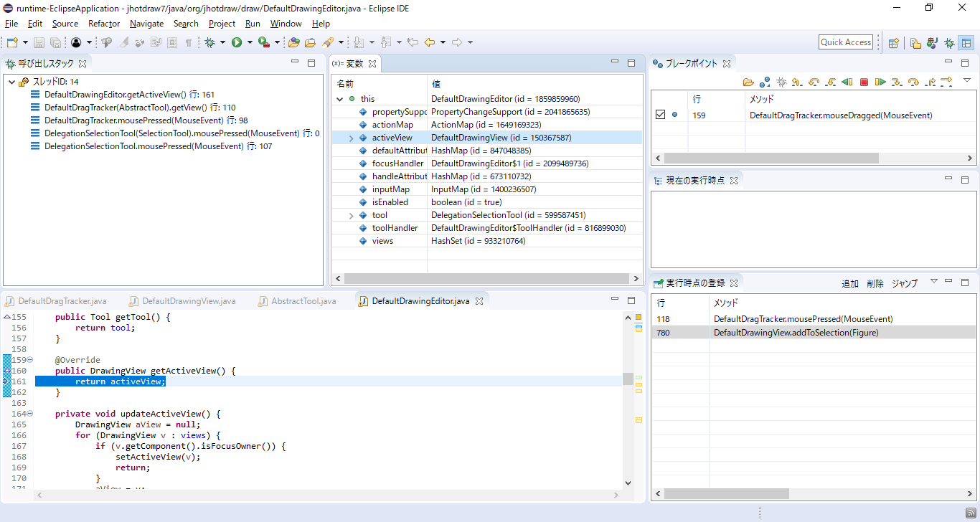Click the variables panel horizontal scrollbar

click(x=486, y=278)
